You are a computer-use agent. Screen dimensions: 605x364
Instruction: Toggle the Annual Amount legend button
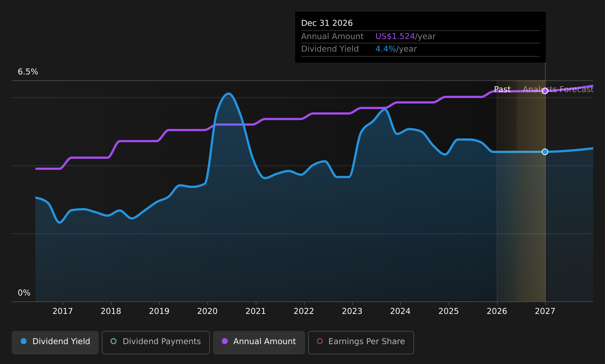point(259,342)
